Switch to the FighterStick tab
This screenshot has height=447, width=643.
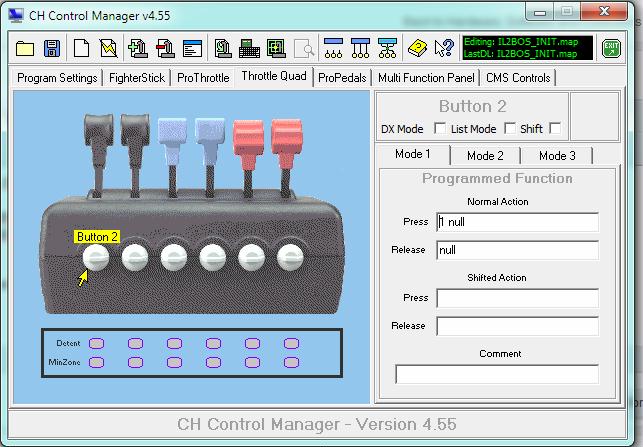pyautogui.click(x=137, y=78)
